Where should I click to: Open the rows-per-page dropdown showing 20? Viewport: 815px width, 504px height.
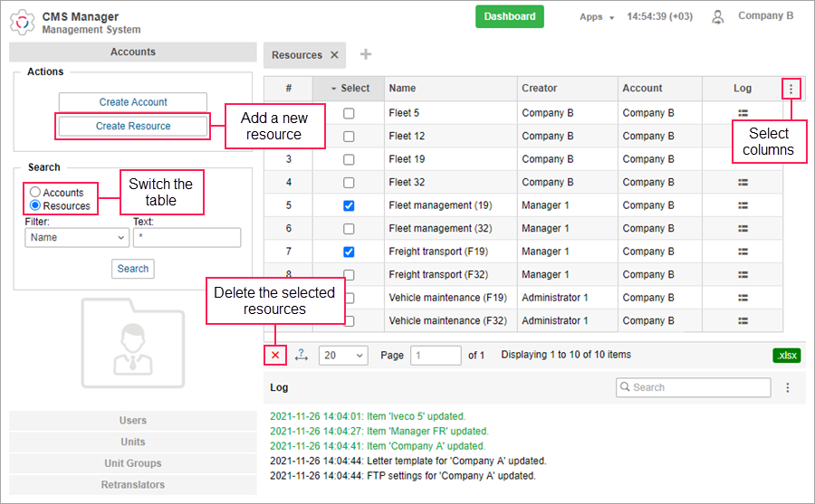[x=343, y=356]
